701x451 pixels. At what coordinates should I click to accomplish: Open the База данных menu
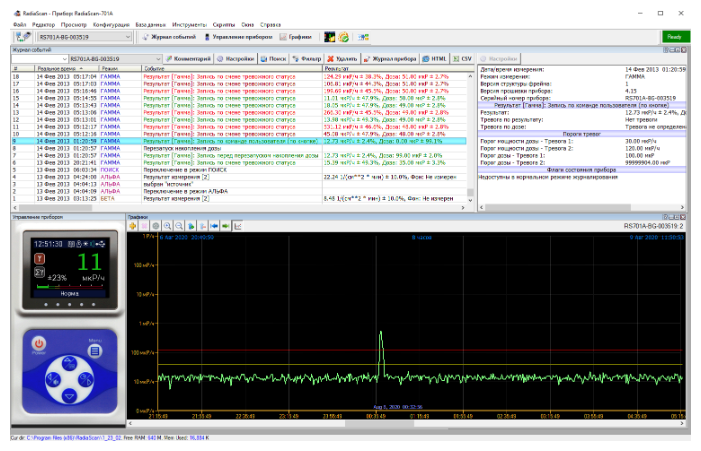151,25
